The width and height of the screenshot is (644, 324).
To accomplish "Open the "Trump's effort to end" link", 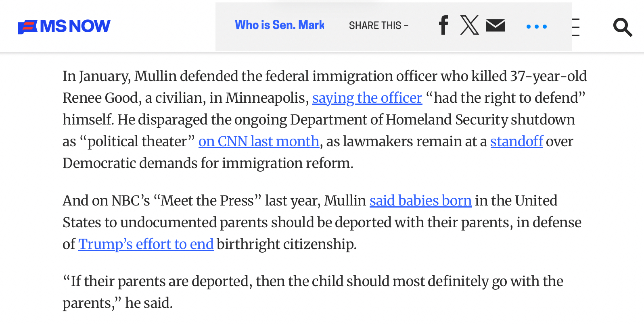I will pyautogui.click(x=146, y=244).
